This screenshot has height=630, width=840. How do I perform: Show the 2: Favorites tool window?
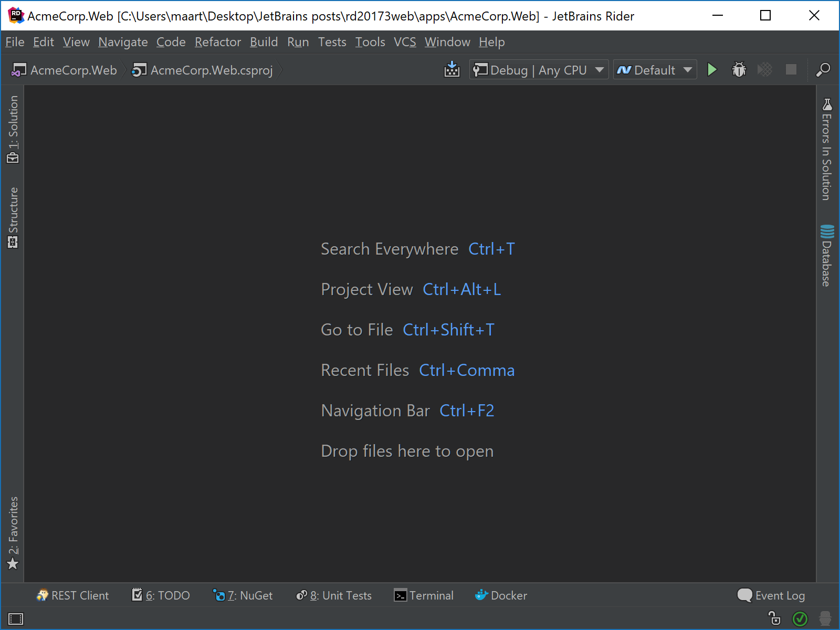13,533
